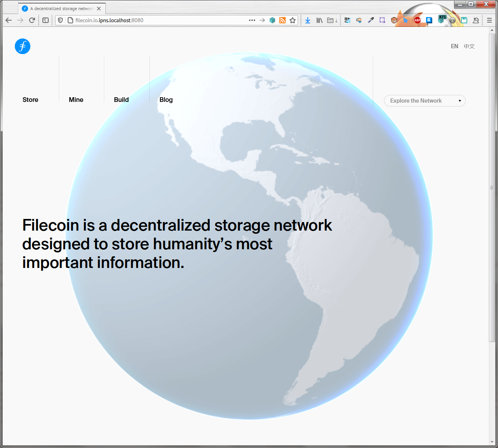Screen dimensions: 498x448
Task: Reload the page
Action: pyautogui.click(x=32, y=20)
